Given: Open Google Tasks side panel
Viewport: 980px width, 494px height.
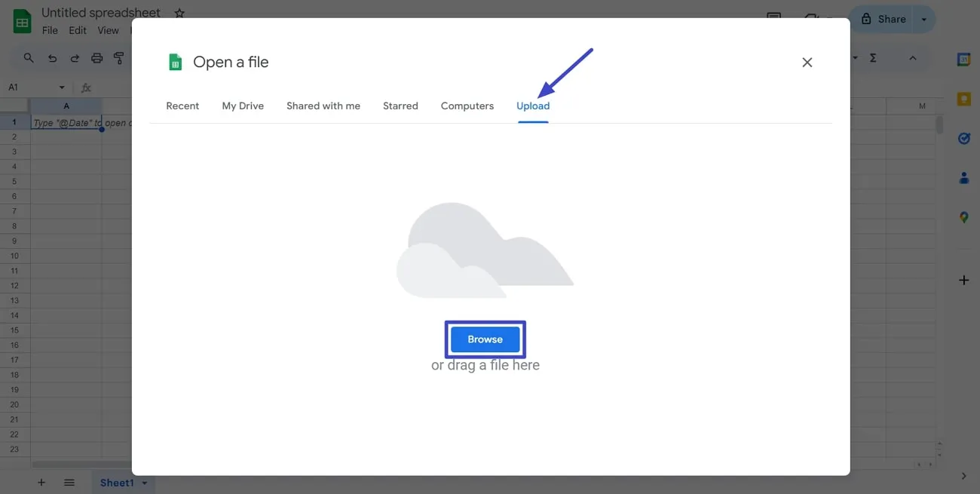Looking at the screenshot, I should pos(963,138).
